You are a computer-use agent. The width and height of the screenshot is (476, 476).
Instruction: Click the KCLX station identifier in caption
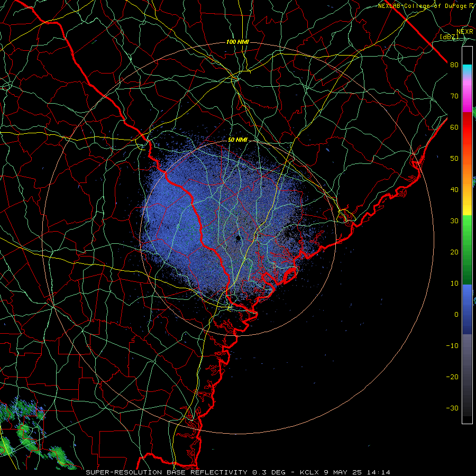310,472
